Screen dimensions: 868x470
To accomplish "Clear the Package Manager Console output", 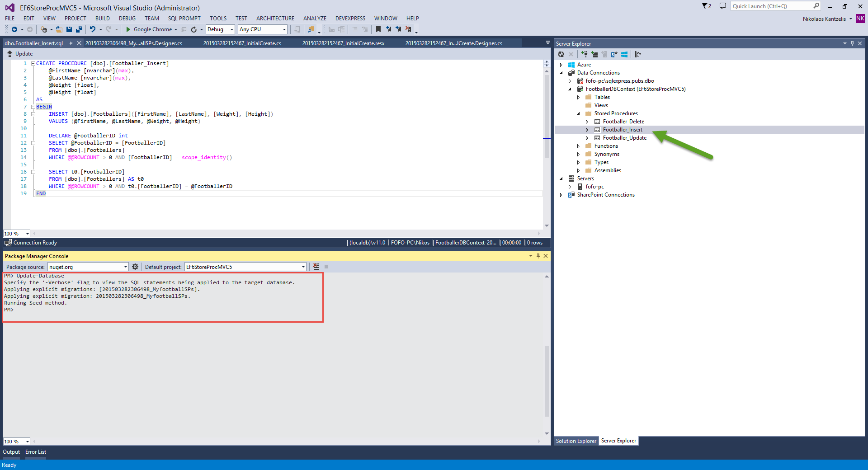I will point(316,267).
